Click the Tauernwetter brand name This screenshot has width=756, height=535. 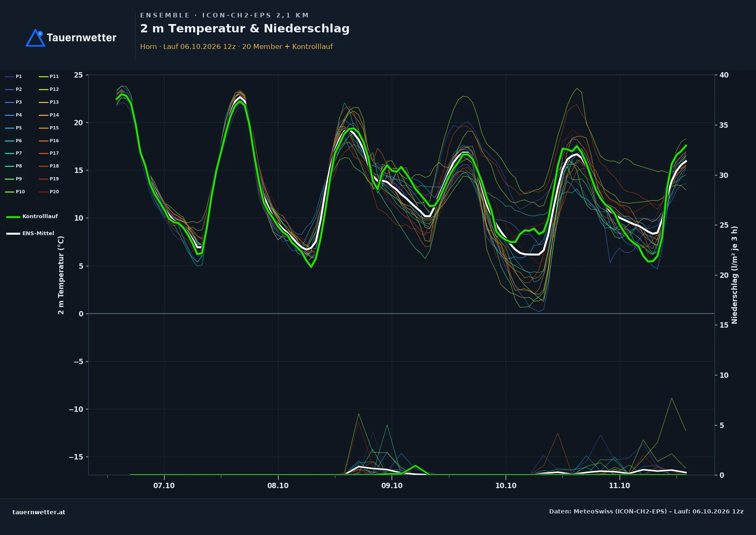(x=82, y=38)
